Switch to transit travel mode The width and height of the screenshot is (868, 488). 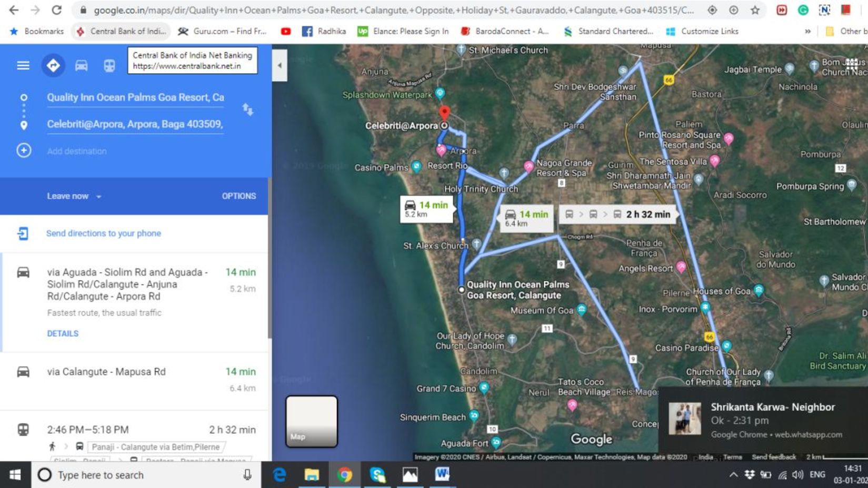click(x=109, y=65)
